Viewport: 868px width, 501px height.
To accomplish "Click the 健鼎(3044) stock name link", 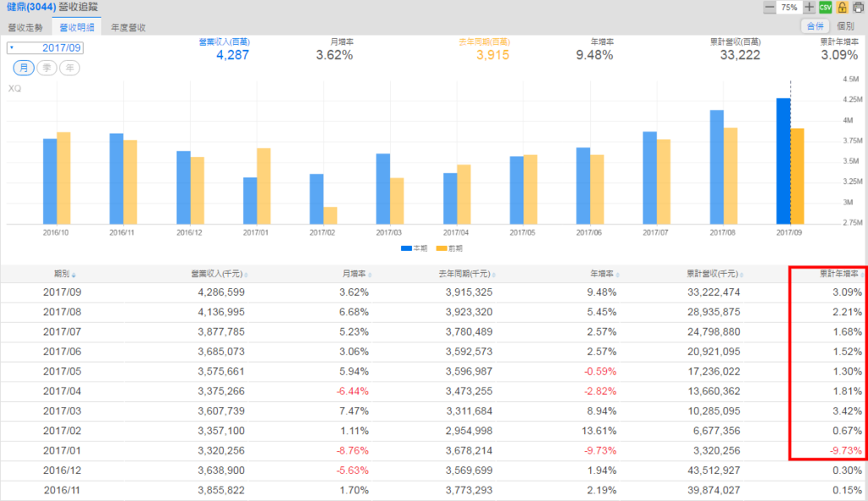I will tap(31, 7).
